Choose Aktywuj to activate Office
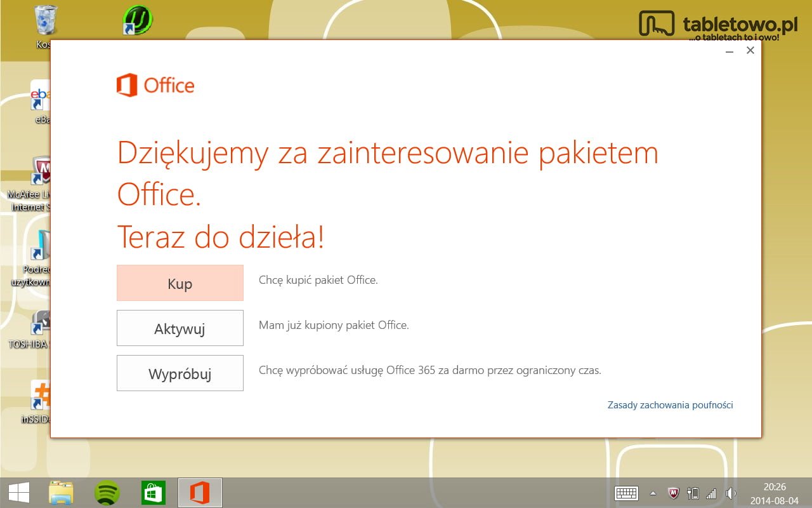This screenshot has height=508, width=812. (180, 328)
